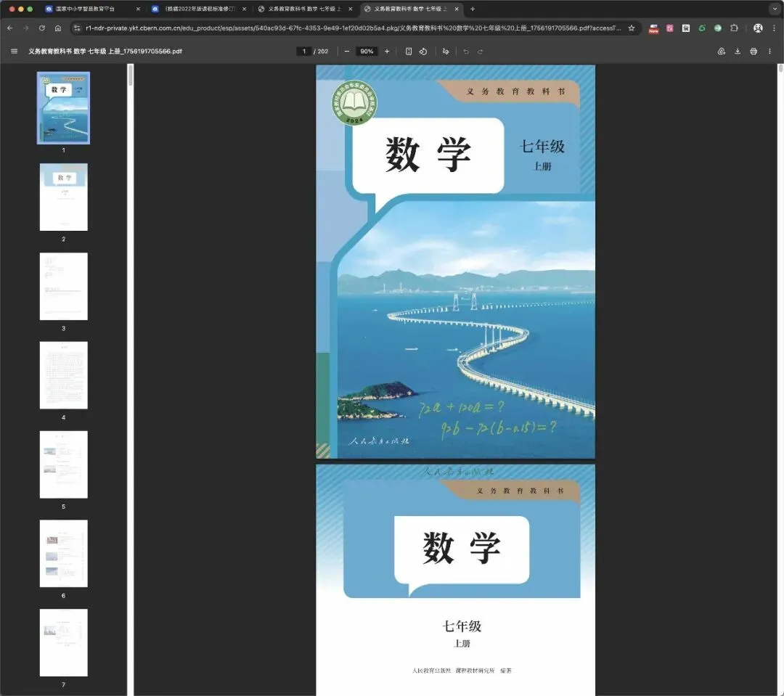Rotate the document counterclockwise
This screenshot has width=784, height=696.
coord(423,52)
